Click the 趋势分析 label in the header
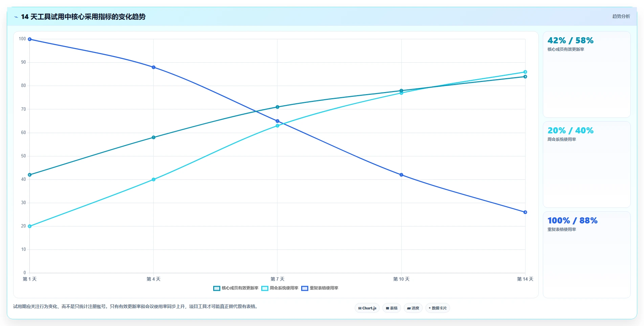 [621, 16]
